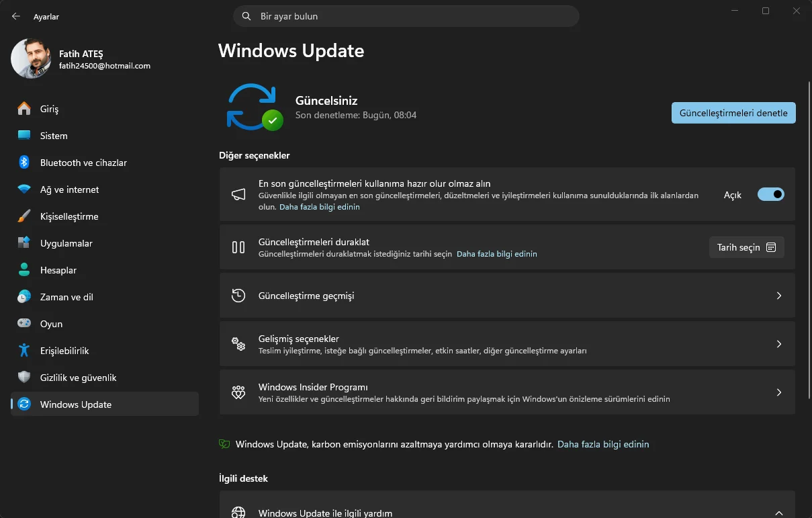
Task: Open the Giriş settings page
Action: pyautogui.click(x=105, y=109)
